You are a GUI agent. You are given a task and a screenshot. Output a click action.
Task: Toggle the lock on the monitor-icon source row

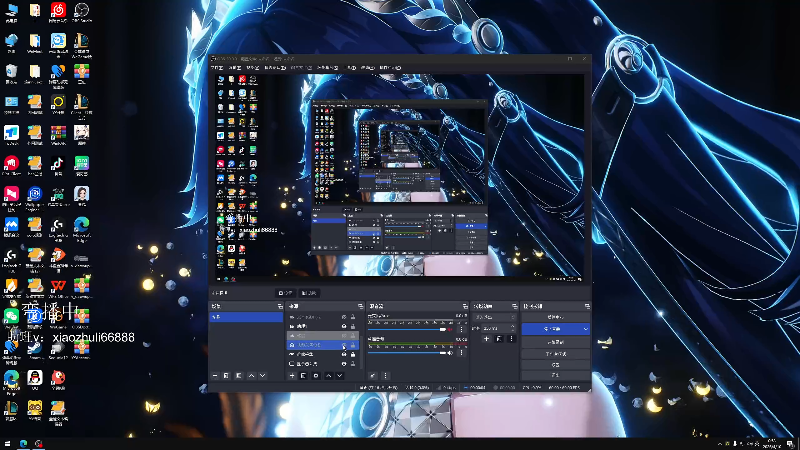(353, 364)
